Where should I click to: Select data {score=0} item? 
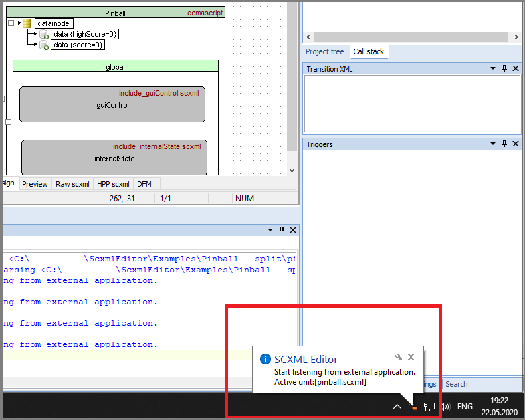coord(78,45)
